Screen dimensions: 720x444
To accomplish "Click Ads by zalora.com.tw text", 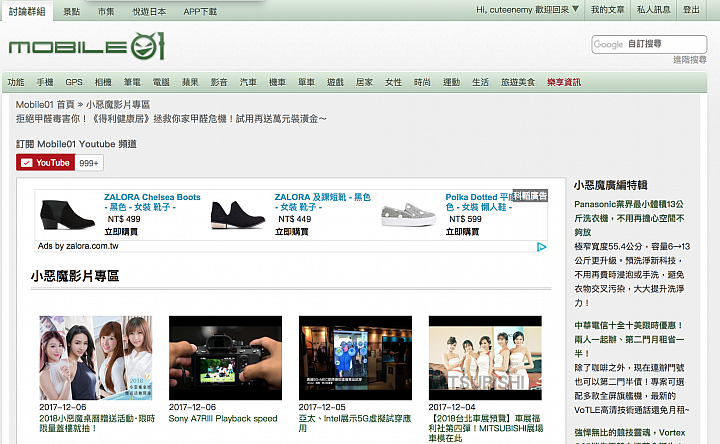I will pos(78,246).
